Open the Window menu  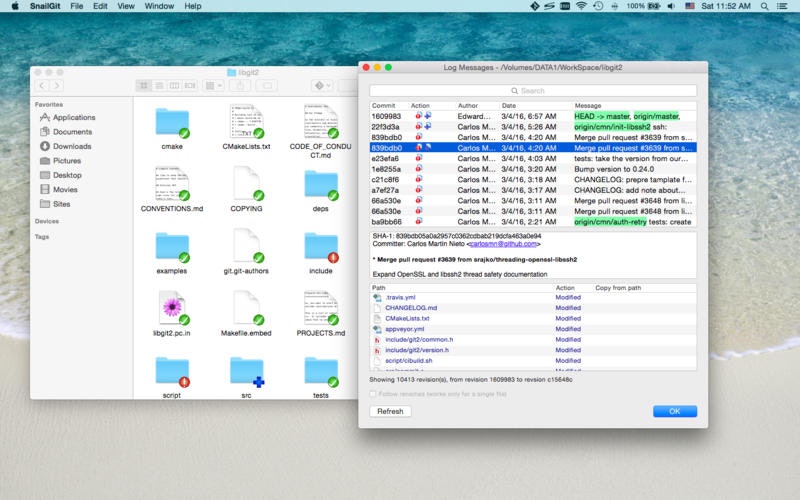[159, 6]
